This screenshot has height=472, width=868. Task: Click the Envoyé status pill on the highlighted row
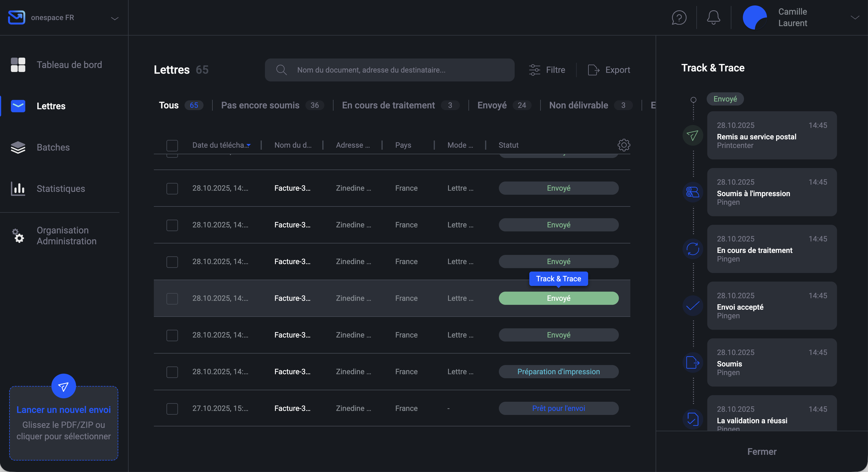558,298
